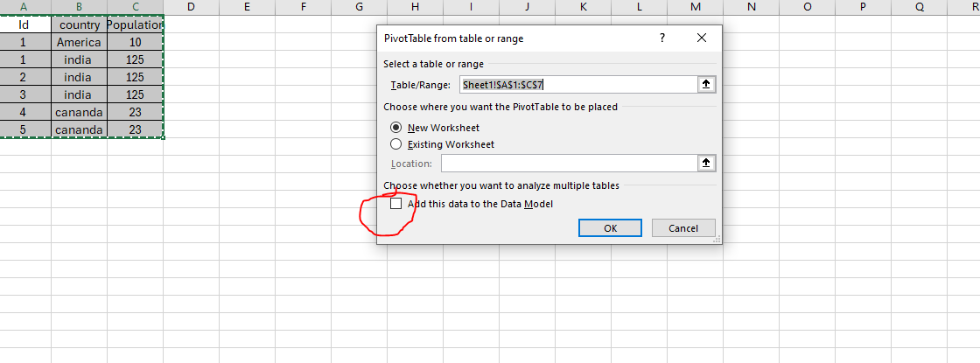Screen dimensions: 980x363
Task: Select the cell containing 'America'
Action: pyautogui.click(x=80, y=42)
